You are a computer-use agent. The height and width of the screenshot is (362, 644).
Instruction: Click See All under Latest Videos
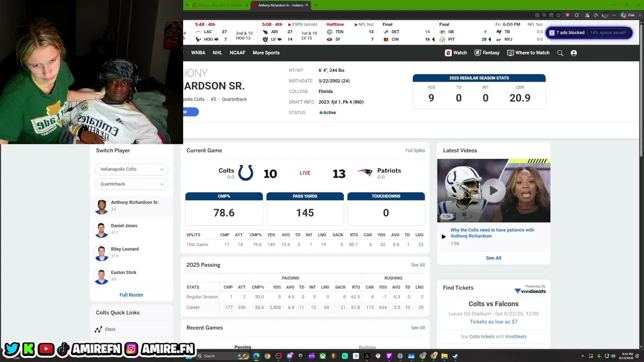point(494,258)
